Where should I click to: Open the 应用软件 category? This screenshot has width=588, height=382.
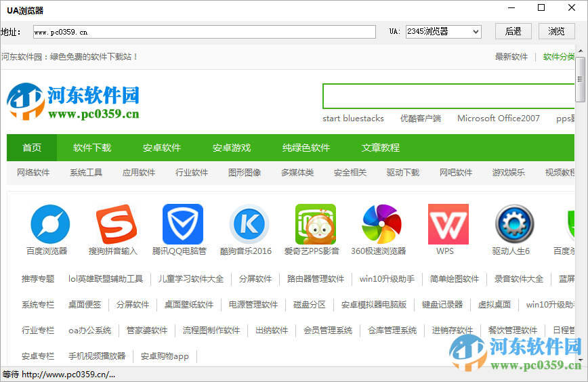pos(139,173)
